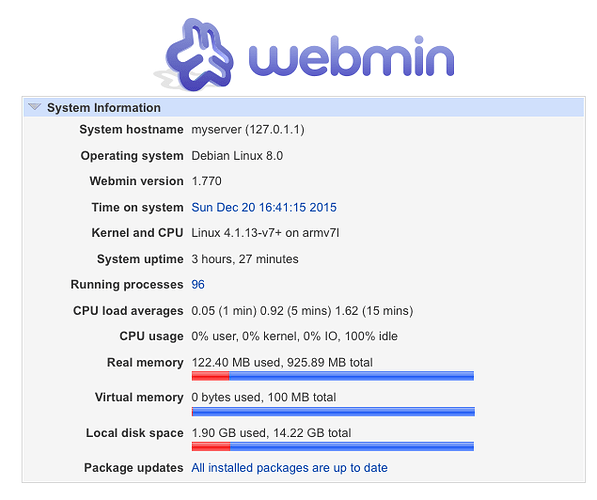This screenshot has width=597, height=500.
Task: Click the Debian Linux 8.0 operating system value
Action: (237, 156)
